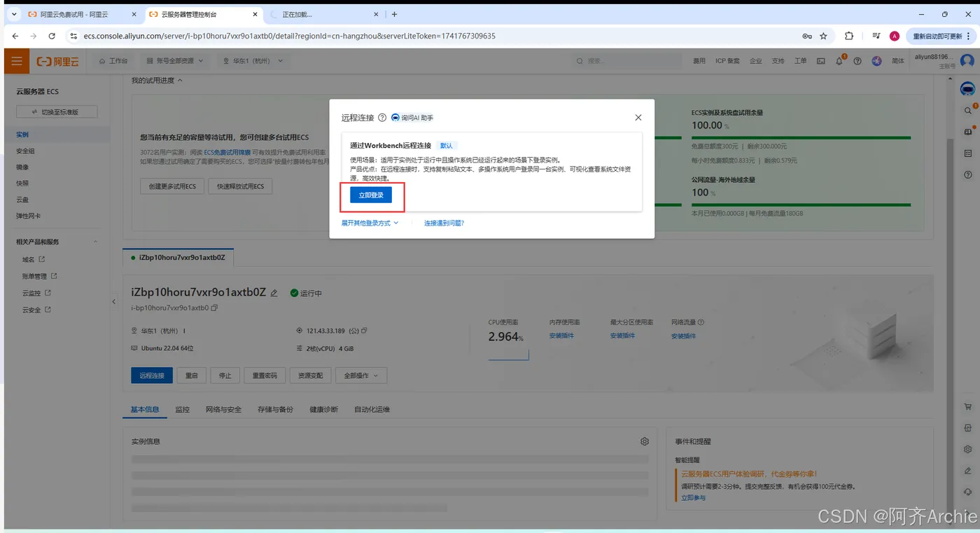The width and height of the screenshot is (980, 533).
Task: Open the hamburger navigation menu
Action: 17,62
